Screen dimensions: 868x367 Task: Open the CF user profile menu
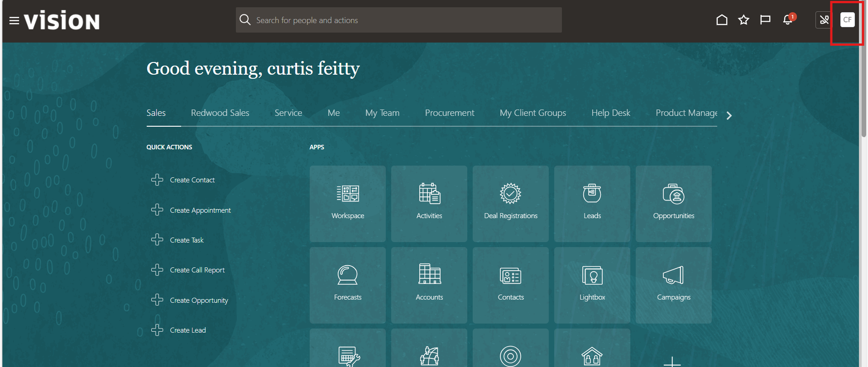(x=847, y=20)
